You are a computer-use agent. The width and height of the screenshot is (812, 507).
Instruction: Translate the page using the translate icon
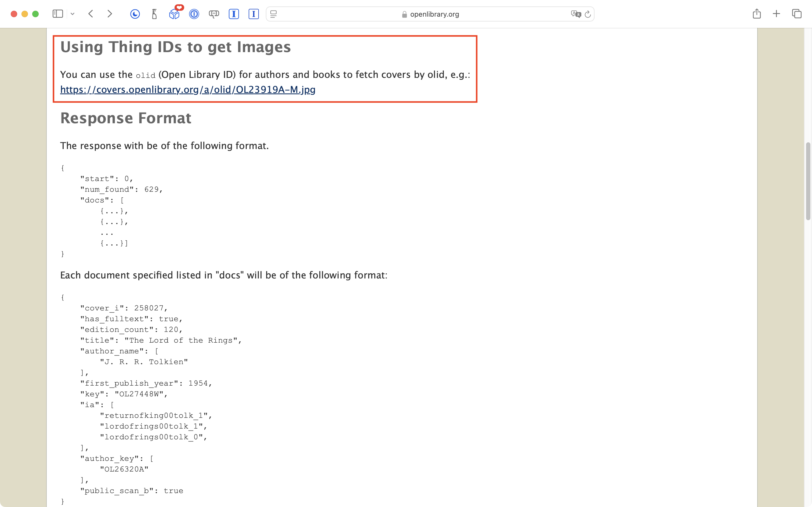pyautogui.click(x=576, y=14)
